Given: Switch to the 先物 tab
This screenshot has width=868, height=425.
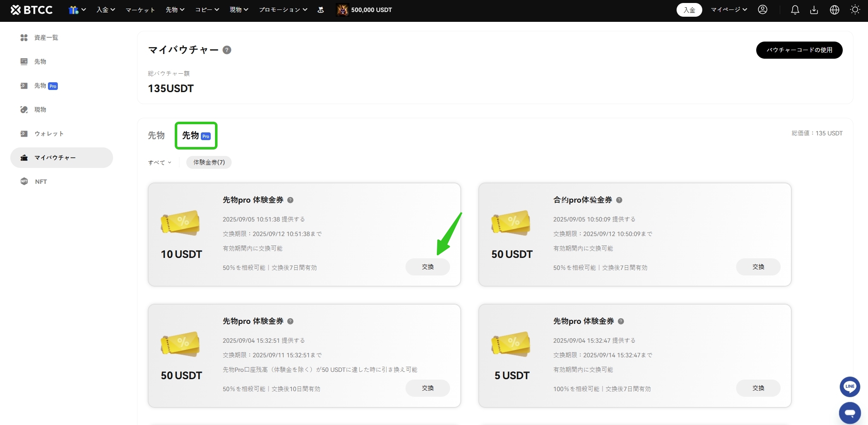Looking at the screenshot, I should coord(156,135).
